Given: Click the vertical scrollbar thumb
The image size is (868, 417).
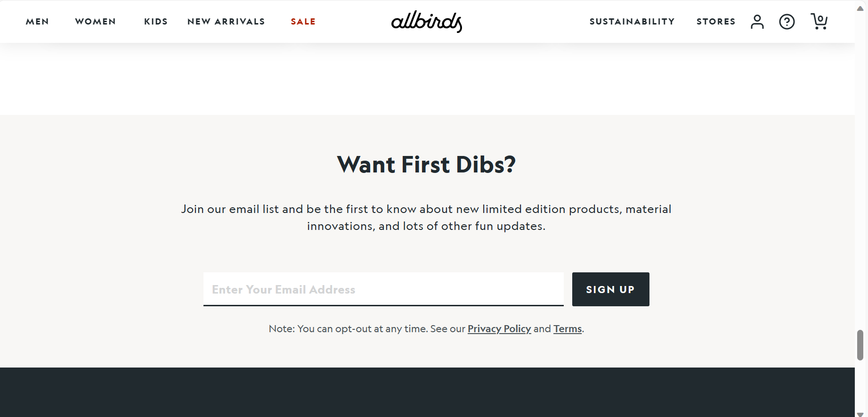Looking at the screenshot, I should tap(860, 345).
